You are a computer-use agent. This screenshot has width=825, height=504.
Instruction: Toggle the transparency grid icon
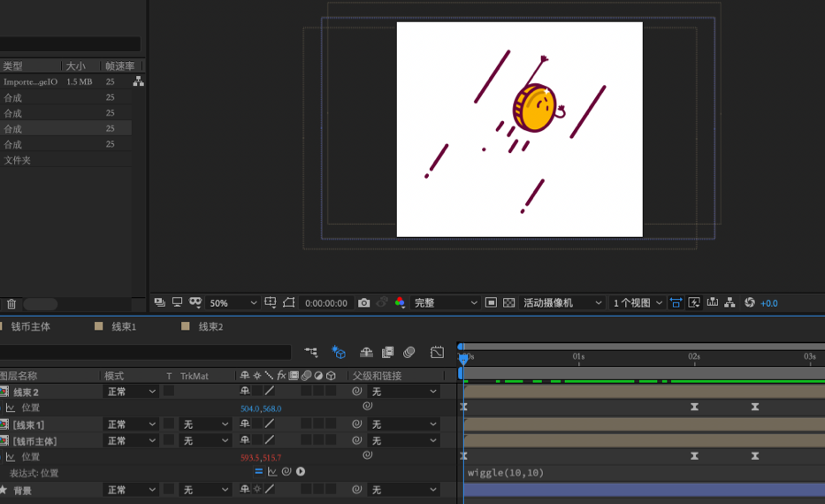508,302
